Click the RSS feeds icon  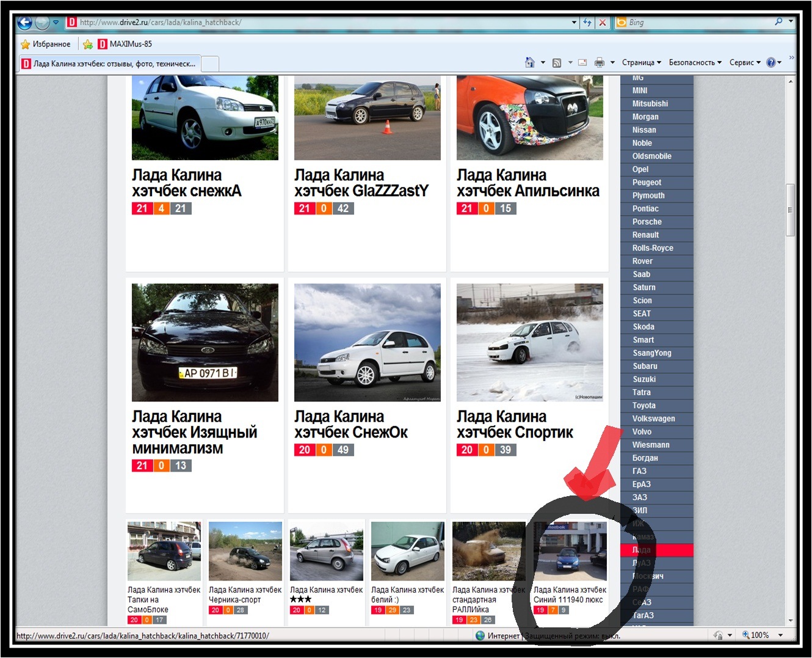click(557, 62)
